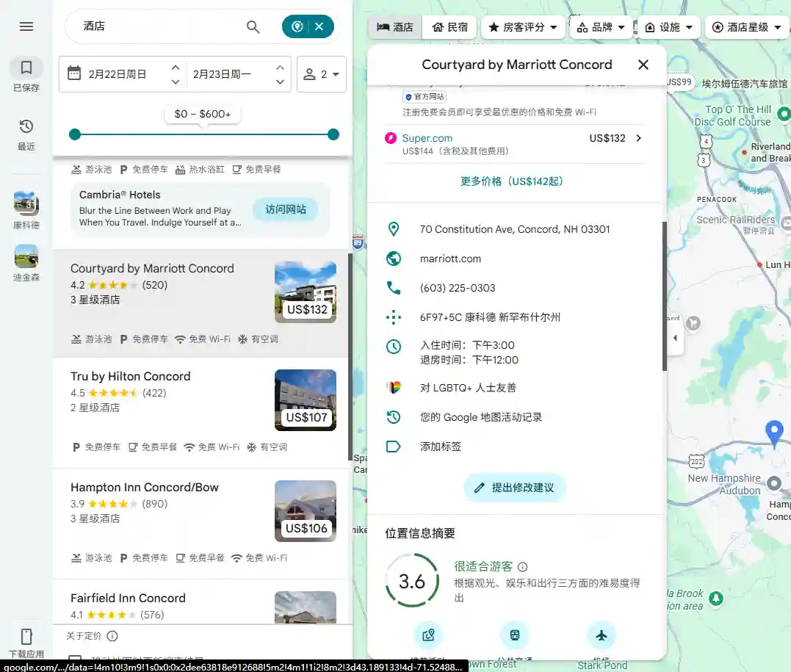Screen dimensions: 791x672
Task: Click the airport icon under location summary
Action: click(602, 635)
